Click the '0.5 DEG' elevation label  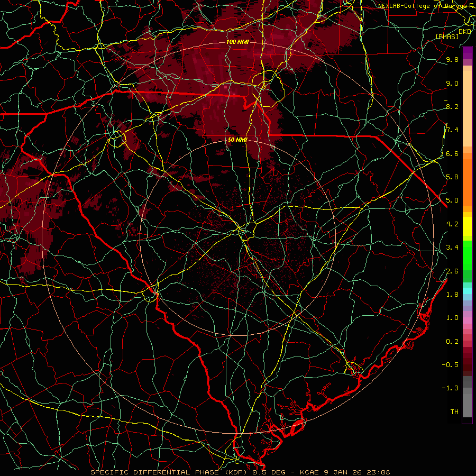[269, 472]
